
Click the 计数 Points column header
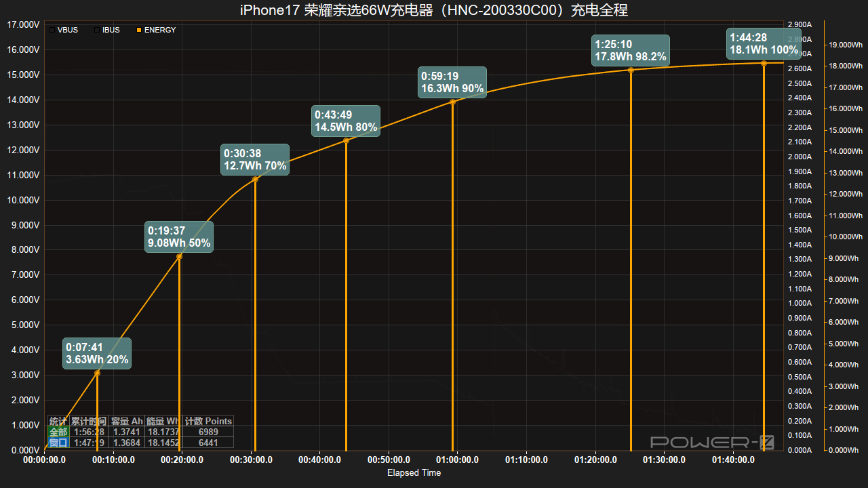[208, 421]
